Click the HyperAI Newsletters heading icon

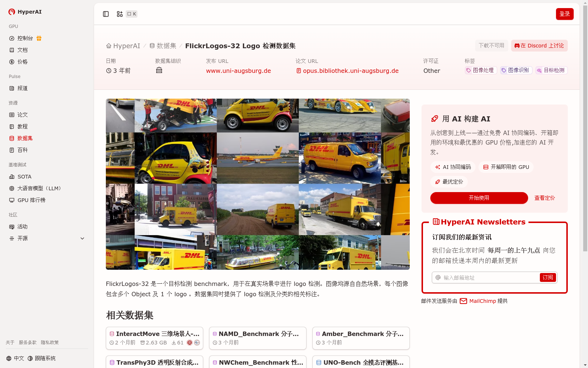[x=436, y=222]
